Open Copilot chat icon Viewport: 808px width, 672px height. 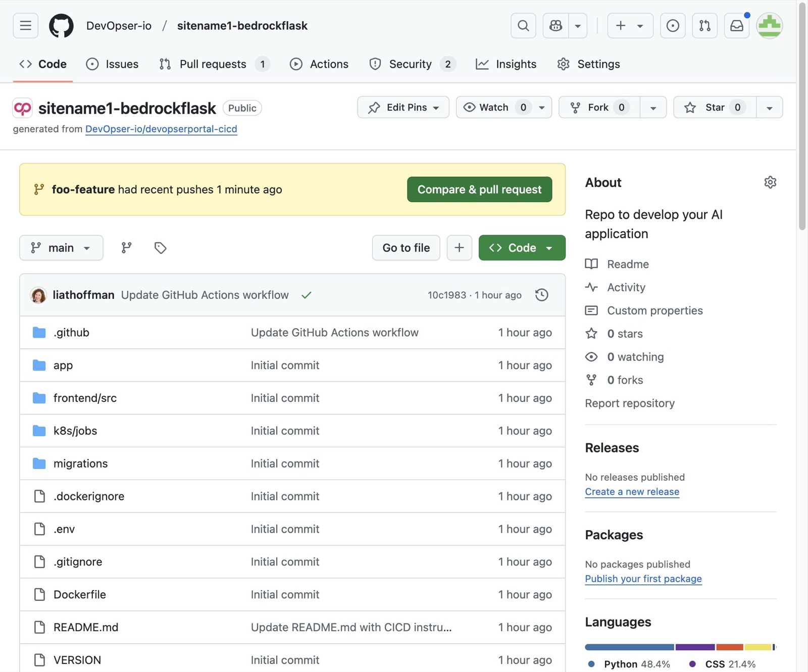[x=555, y=25]
